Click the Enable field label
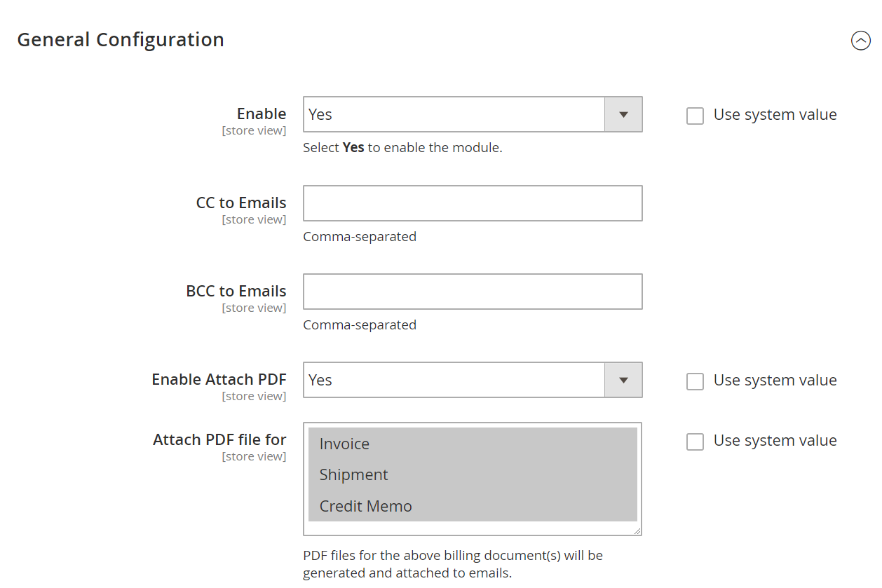882x588 pixels. 262,114
